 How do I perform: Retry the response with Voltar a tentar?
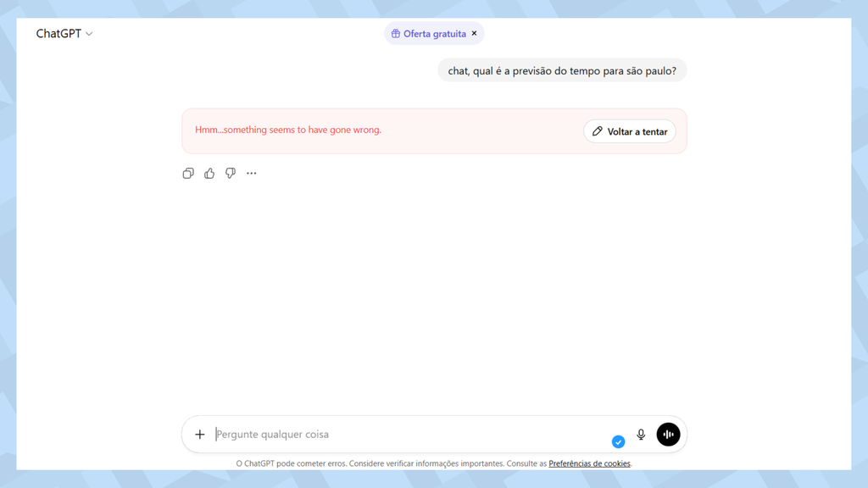[630, 131]
